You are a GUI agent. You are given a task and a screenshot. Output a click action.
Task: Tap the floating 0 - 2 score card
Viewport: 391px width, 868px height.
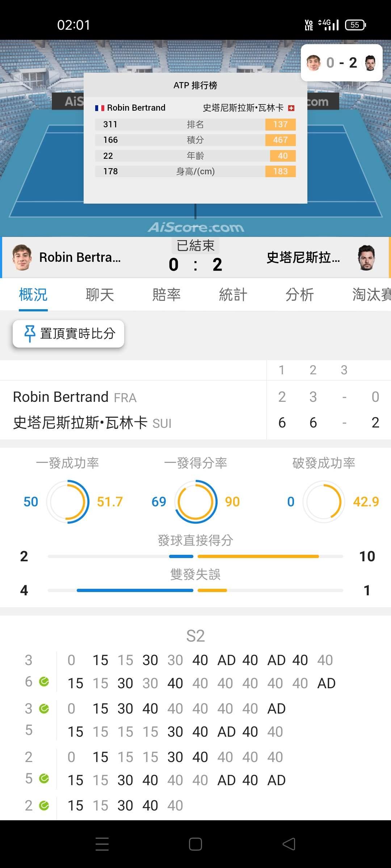pos(341,63)
